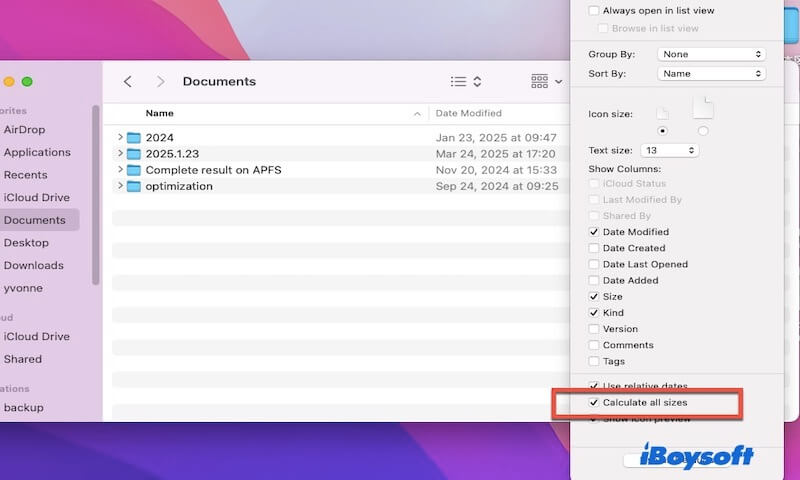The image size is (800, 480).
Task: Sort by Date Modified column header
Action: pyautogui.click(x=468, y=113)
